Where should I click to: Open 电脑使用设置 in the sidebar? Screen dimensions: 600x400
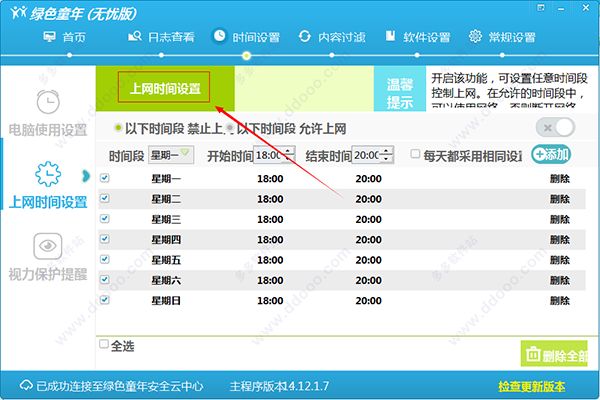[48, 130]
